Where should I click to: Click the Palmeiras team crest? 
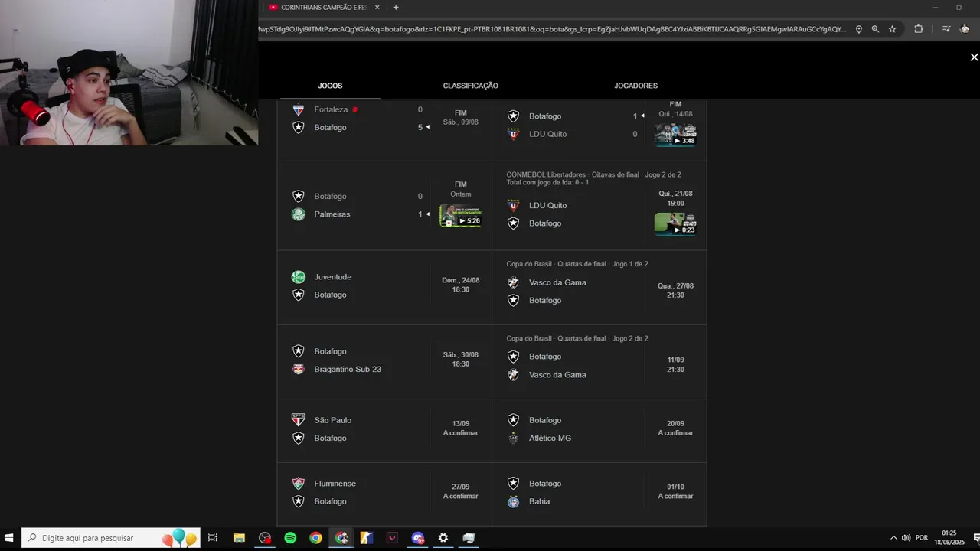[x=299, y=214]
